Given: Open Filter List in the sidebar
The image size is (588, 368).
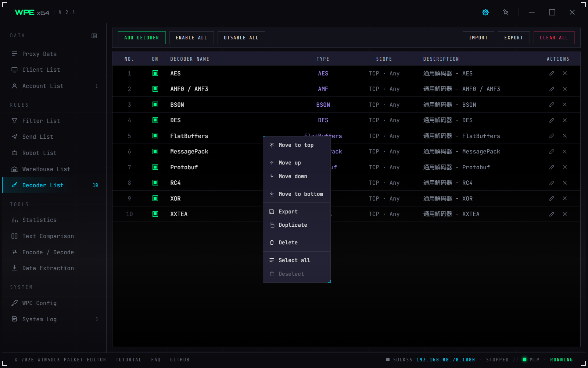Looking at the screenshot, I should click(54, 121).
